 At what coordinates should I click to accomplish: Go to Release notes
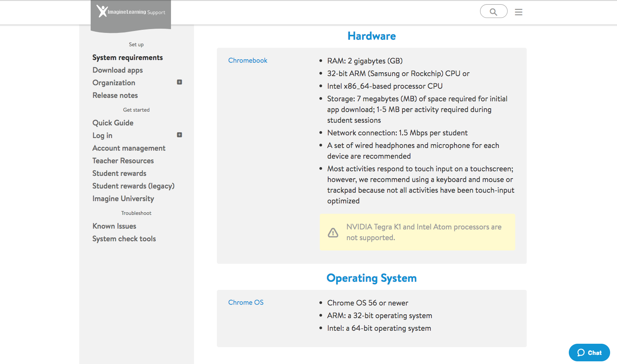(x=115, y=95)
